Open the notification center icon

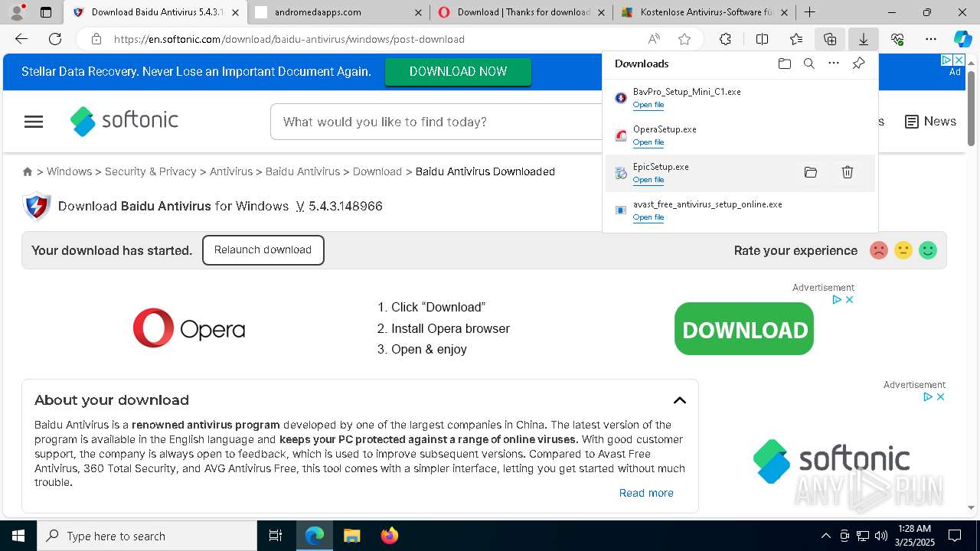955,536
